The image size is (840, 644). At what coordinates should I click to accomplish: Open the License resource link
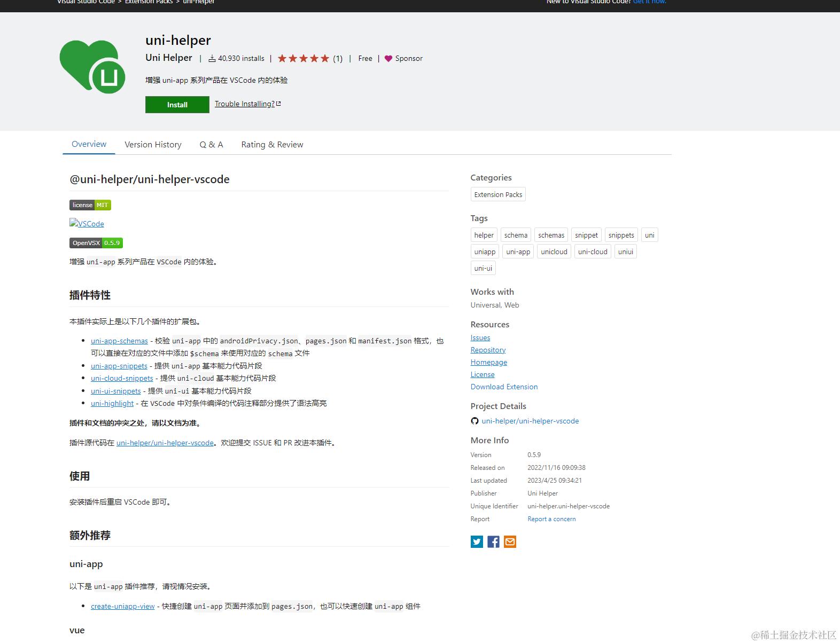[x=483, y=374]
